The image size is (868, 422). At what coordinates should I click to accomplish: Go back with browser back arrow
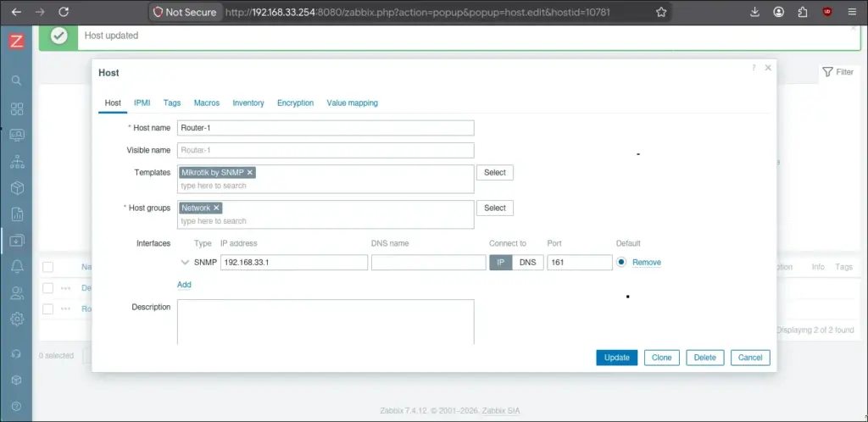click(16, 12)
